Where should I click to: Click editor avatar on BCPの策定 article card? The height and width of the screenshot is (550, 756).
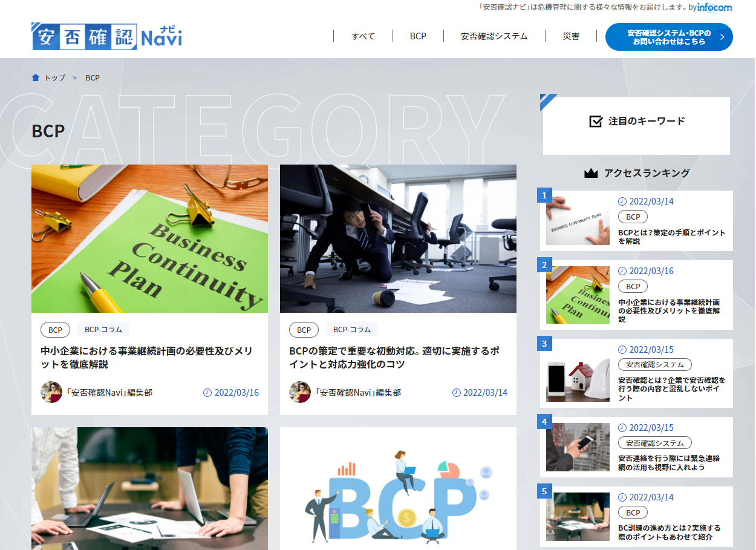click(x=300, y=392)
